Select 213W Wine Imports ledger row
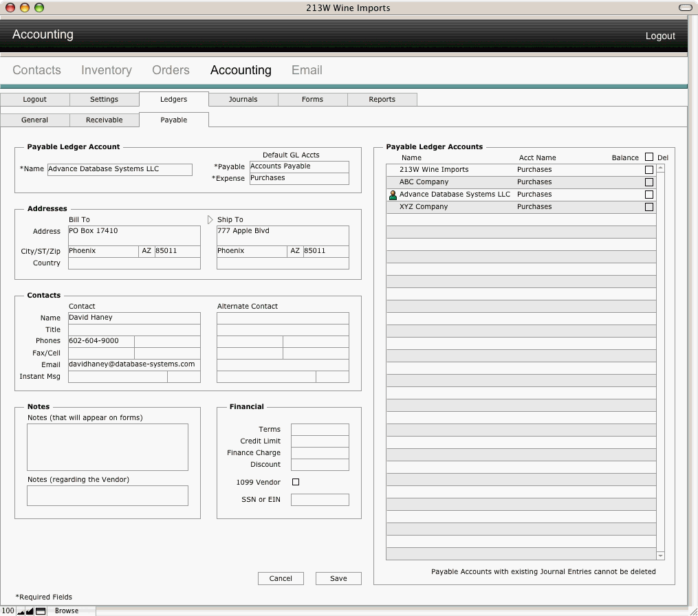 (x=521, y=170)
